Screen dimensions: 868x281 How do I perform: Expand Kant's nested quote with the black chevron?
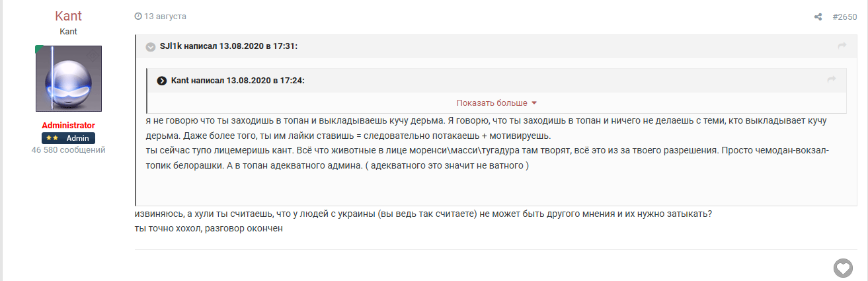pyautogui.click(x=161, y=81)
